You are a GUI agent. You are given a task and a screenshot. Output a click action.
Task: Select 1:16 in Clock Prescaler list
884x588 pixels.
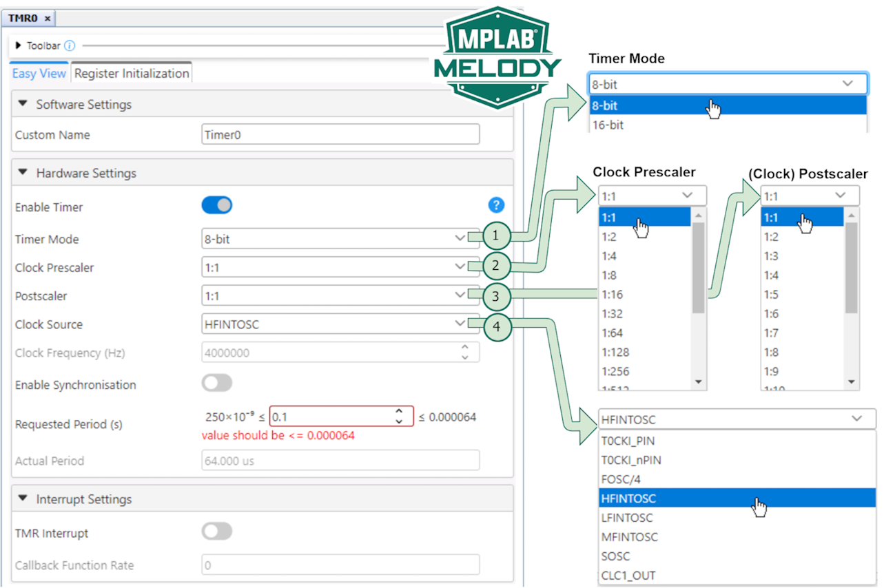644,295
